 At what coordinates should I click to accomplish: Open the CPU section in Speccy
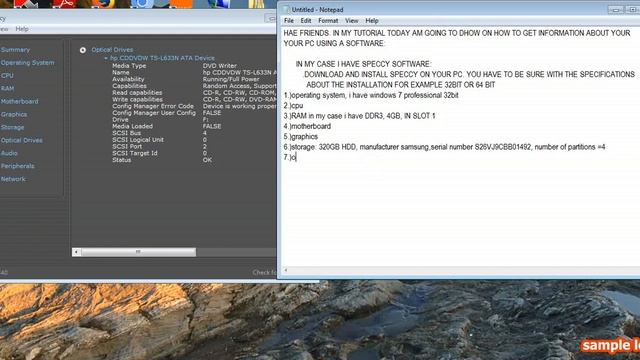pyautogui.click(x=7, y=76)
